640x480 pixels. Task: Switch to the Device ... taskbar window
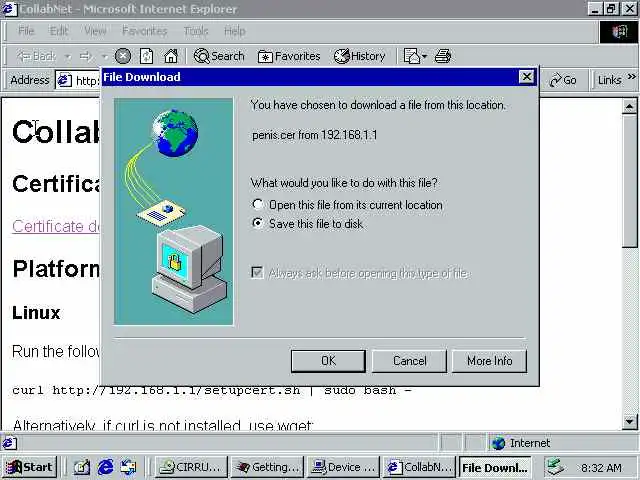tap(344, 467)
